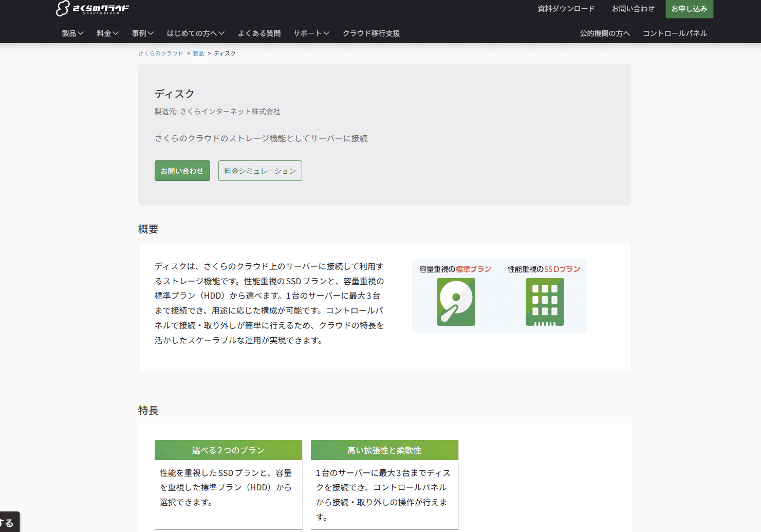Click the 容量重視の標準プラン label

(x=455, y=269)
